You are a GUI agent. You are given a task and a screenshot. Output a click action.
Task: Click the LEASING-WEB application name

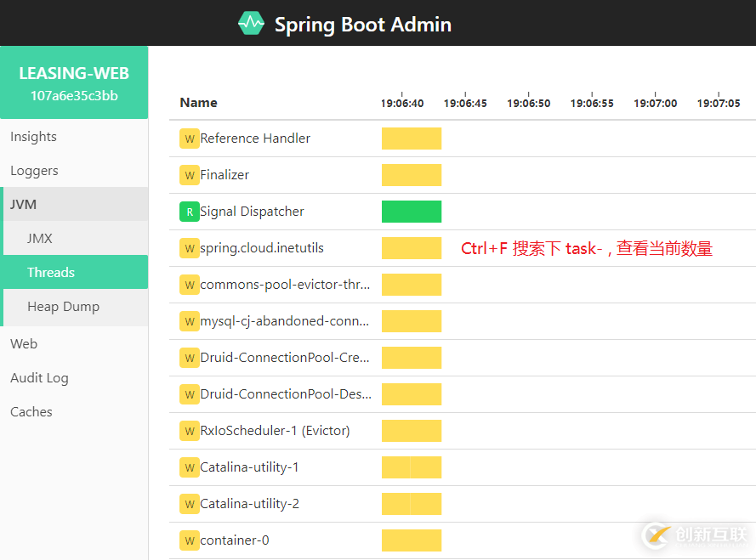pyautogui.click(x=73, y=73)
